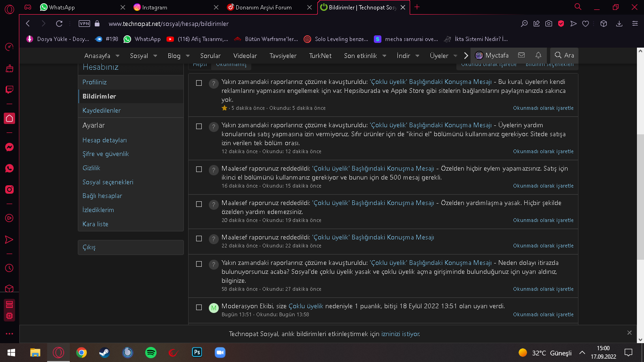Click the Ara search button
This screenshot has width=644, height=362.
click(564, 55)
